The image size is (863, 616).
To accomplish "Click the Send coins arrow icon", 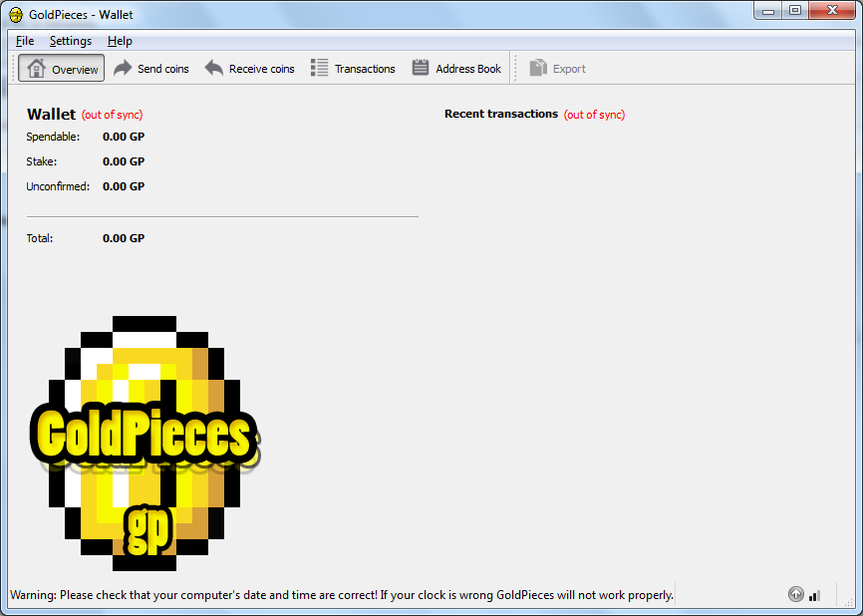I will 123,68.
